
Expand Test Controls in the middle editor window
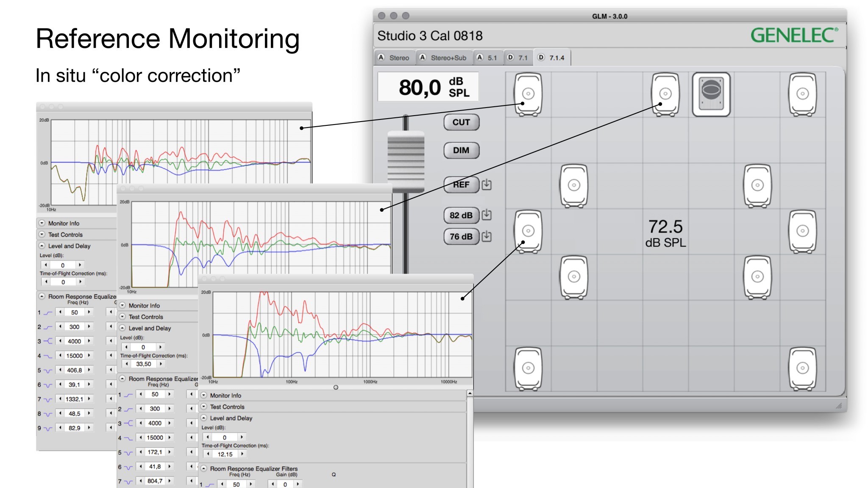pos(122,316)
